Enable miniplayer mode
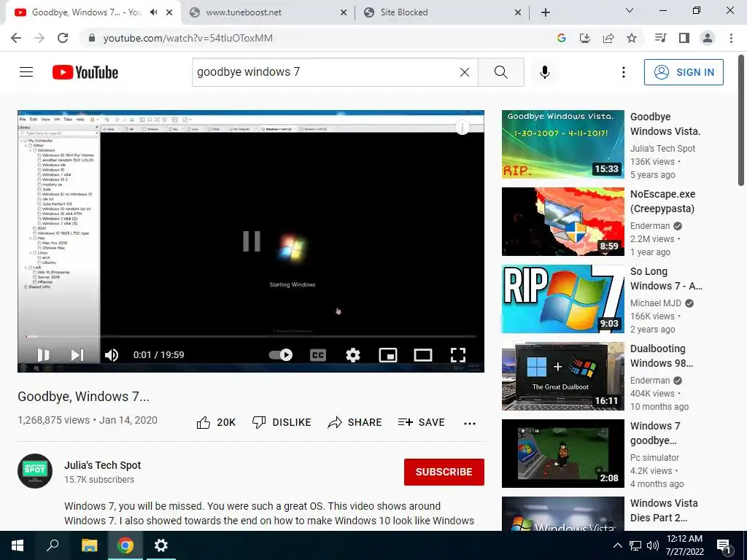747x560 pixels. click(388, 355)
